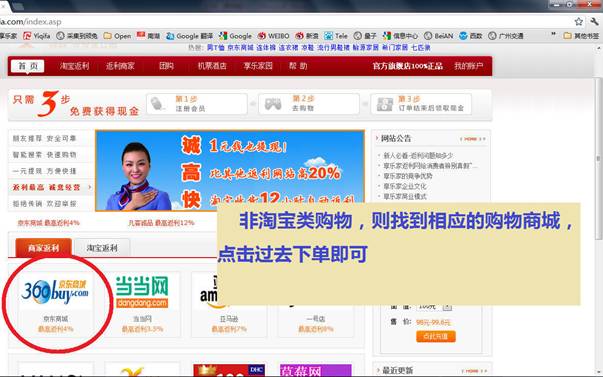Open the Google Translate bookmark

(x=190, y=36)
